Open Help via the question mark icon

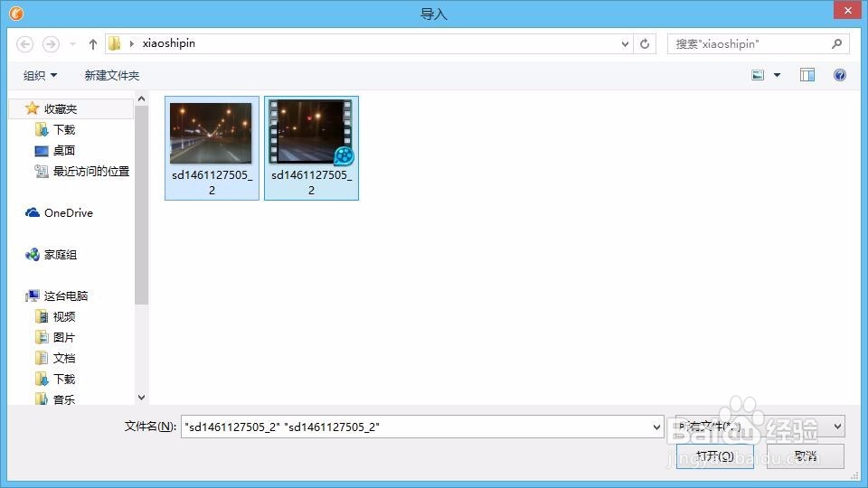pos(840,75)
